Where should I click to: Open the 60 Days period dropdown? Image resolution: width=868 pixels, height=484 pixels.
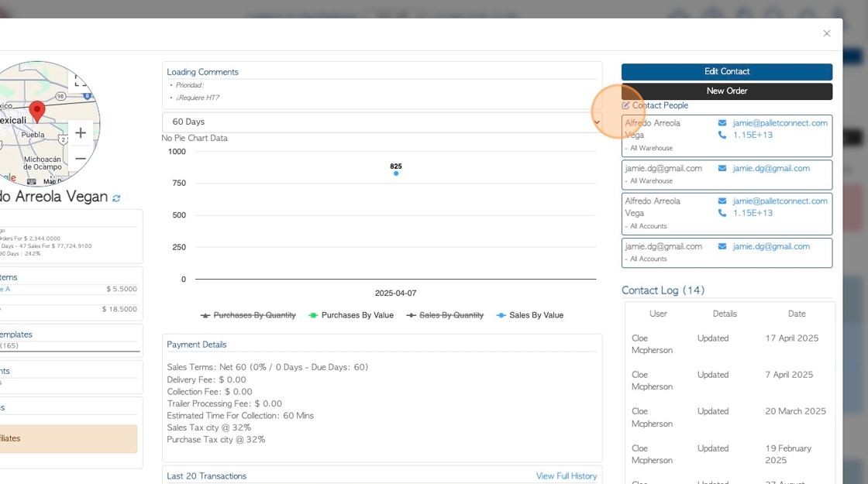coord(382,122)
